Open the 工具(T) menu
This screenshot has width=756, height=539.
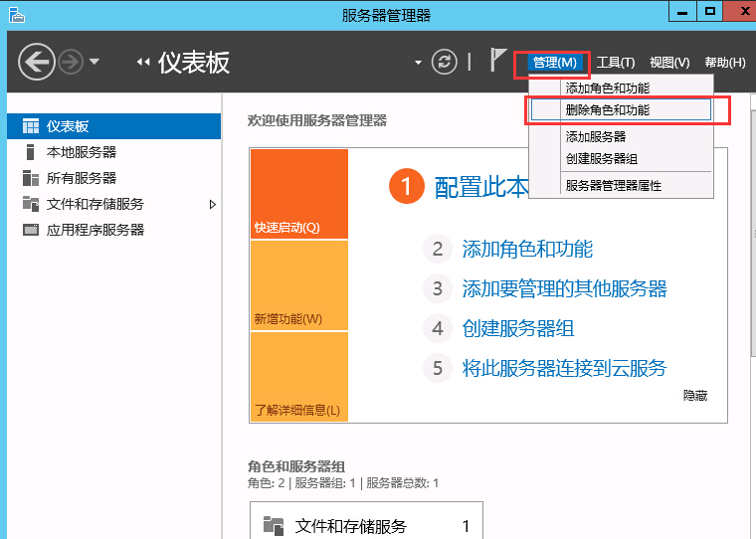tap(615, 63)
